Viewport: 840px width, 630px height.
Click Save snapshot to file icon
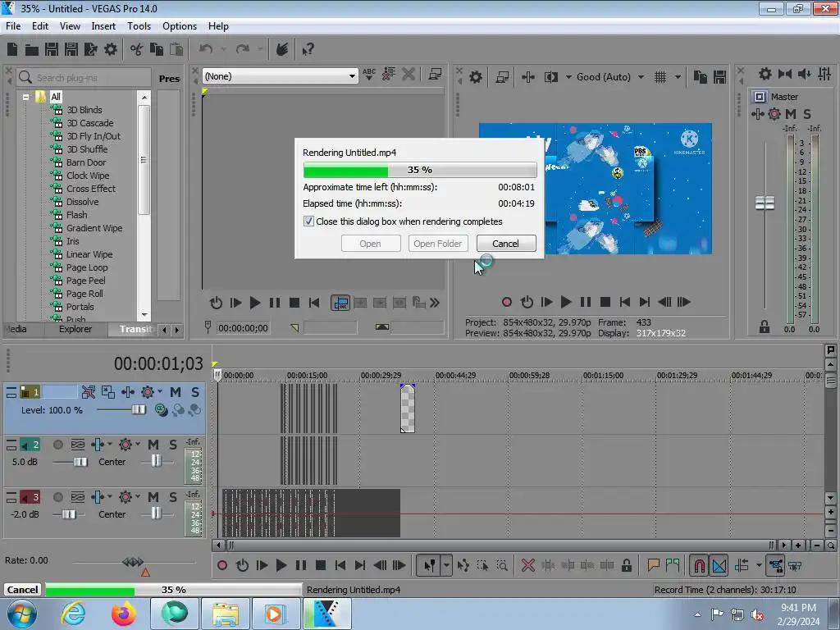tap(719, 77)
